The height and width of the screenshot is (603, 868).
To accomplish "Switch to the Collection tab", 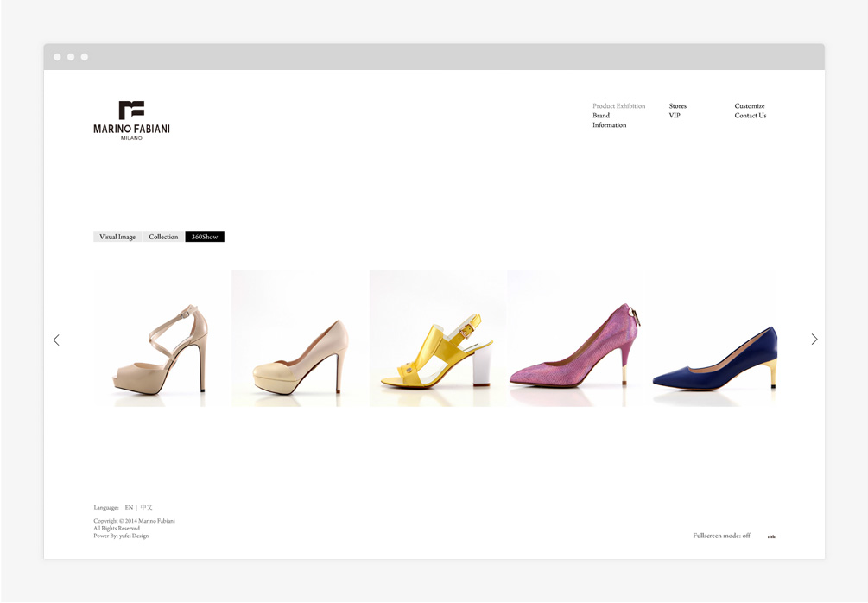I will click(x=163, y=237).
